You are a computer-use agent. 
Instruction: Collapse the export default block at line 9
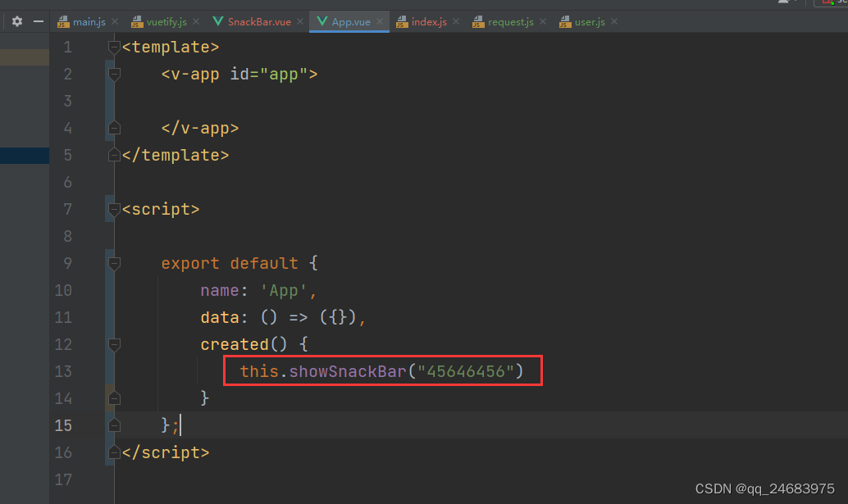(113, 263)
